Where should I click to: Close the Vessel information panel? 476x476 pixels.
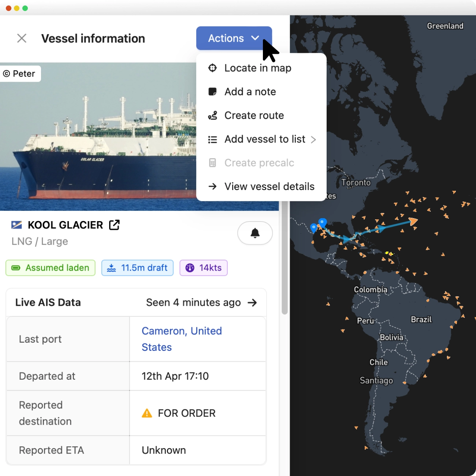point(22,38)
